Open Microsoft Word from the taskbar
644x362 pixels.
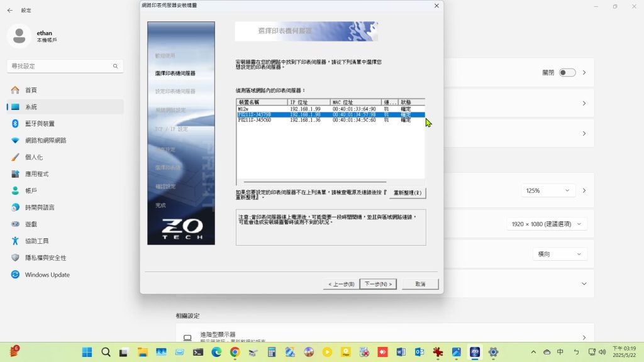coord(401,353)
